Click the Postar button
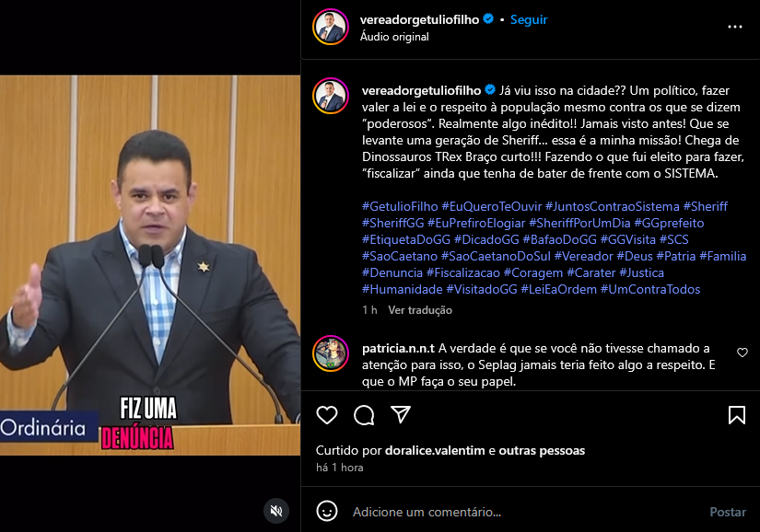Image resolution: width=760 pixels, height=532 pixels. (x=728, y=512)
